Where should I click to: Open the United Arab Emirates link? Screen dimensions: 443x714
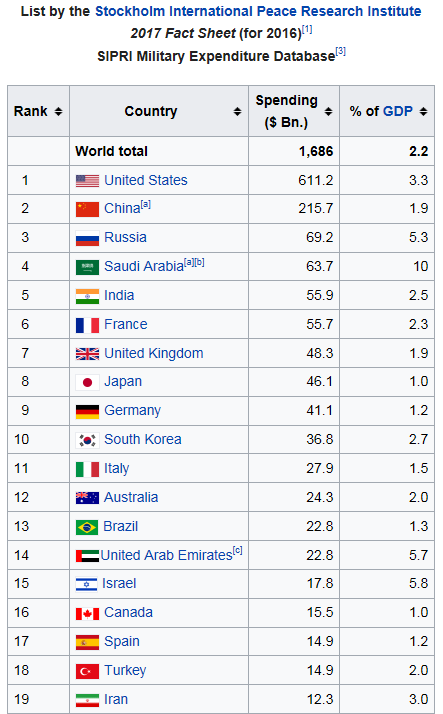(167, 555)
